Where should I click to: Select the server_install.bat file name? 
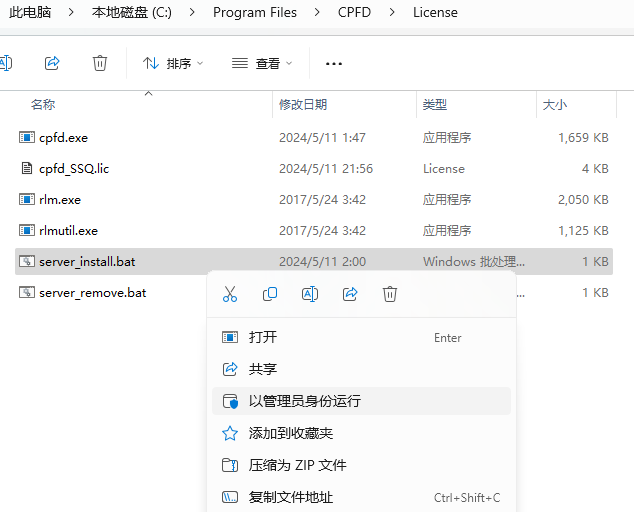(87, 262)
